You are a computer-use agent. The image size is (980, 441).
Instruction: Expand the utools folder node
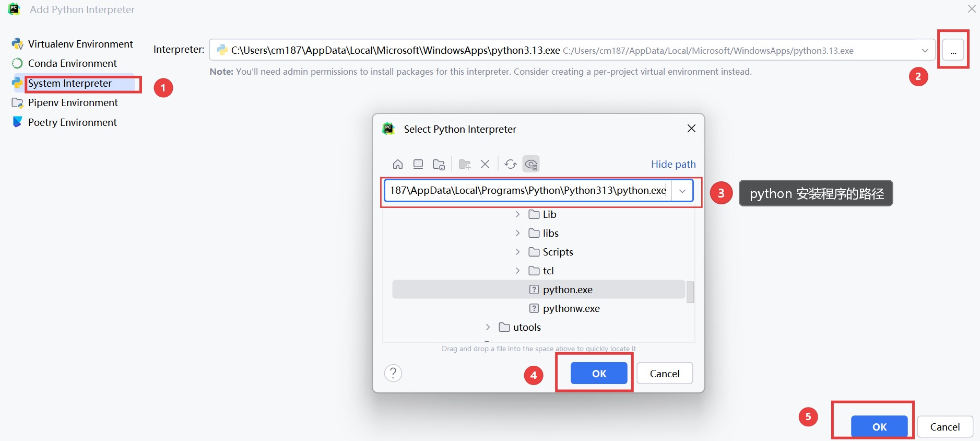[488, 327]
